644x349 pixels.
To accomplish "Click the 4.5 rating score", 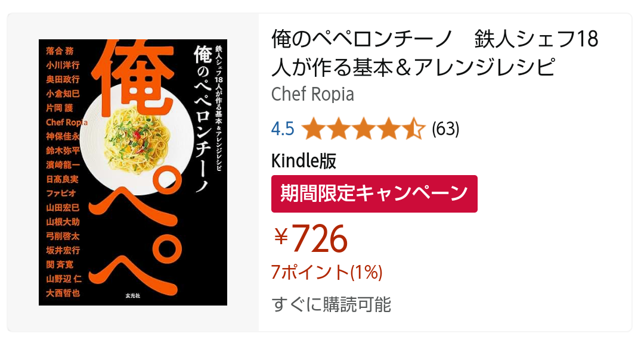I will [283, 129].
